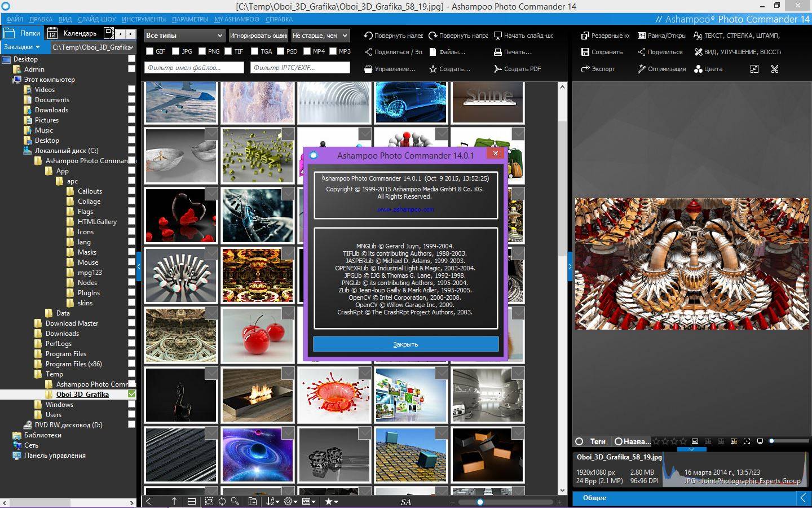Image resolution: width=812 pixels, height=508 pixels.
Task: Click the Файлы toolbar button
Action: 447,52
